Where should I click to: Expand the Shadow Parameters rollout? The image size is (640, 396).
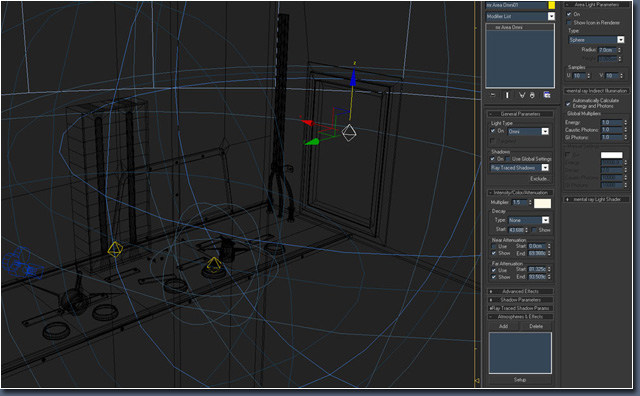[520, 300]
